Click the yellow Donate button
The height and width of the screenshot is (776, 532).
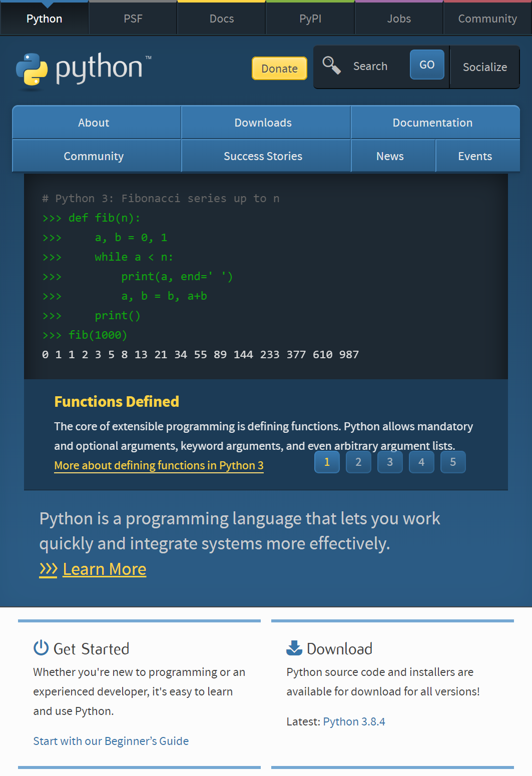coord(279,69)
